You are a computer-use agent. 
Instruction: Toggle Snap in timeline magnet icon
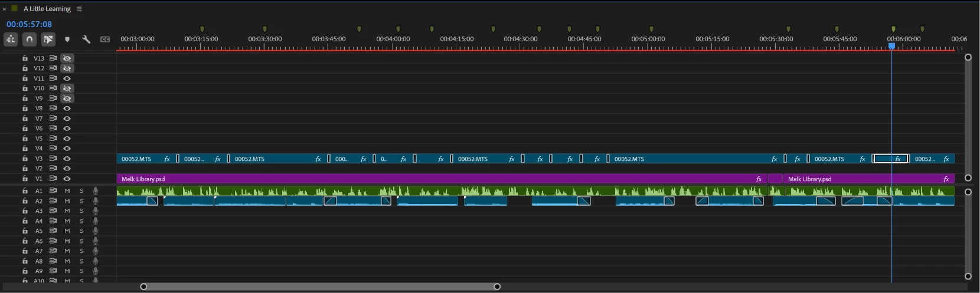point(30,39)
